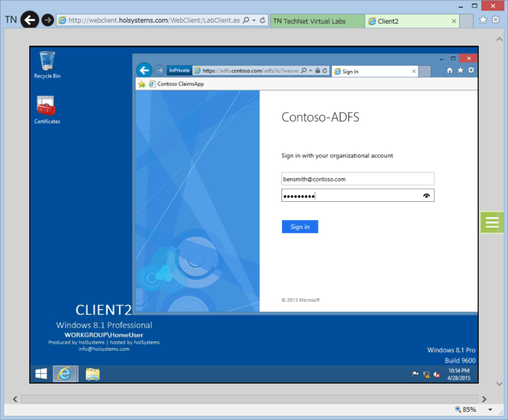The image size is (508, 420).
Task: Open File Explorer taskbar icon
Action: point(93,374)
